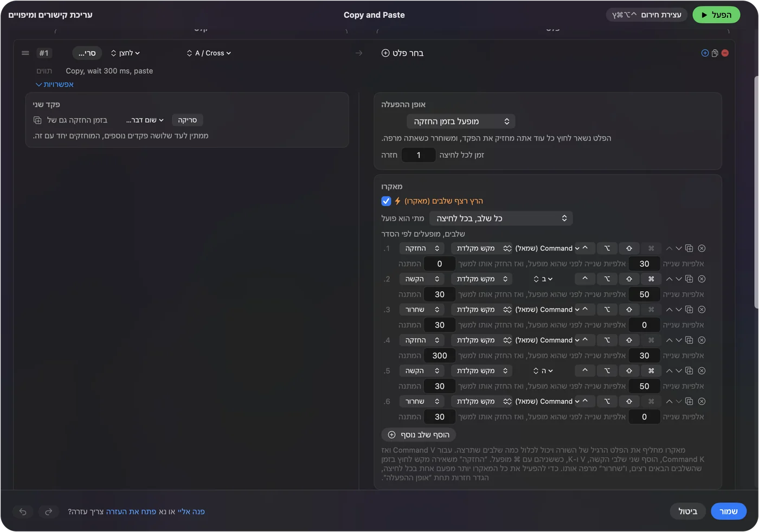Click the חזרה repeat count field showing 1

(x=419, y=155)
